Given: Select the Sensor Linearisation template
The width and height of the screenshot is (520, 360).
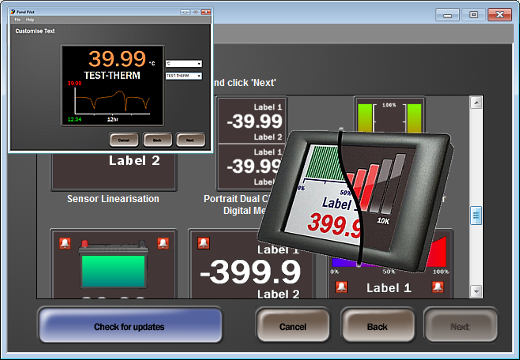Looking at the screenshot, I should [x=113, y=173].
